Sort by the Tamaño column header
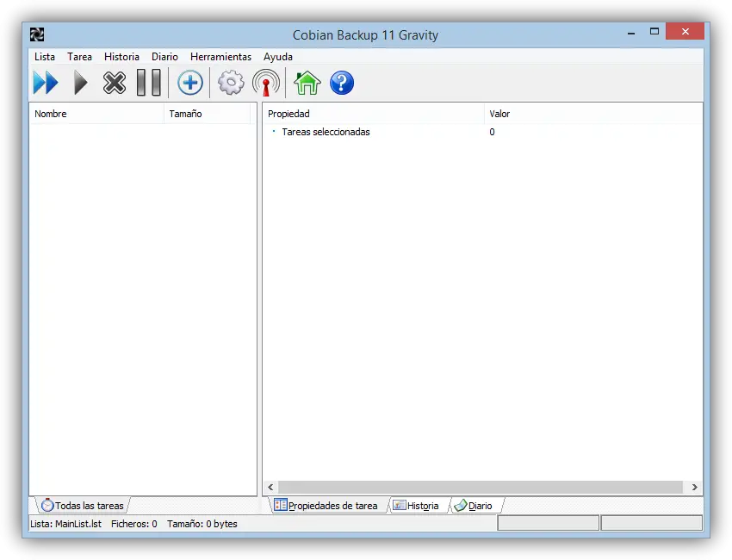This screenshot has width=732, height=560. (208, 114)
